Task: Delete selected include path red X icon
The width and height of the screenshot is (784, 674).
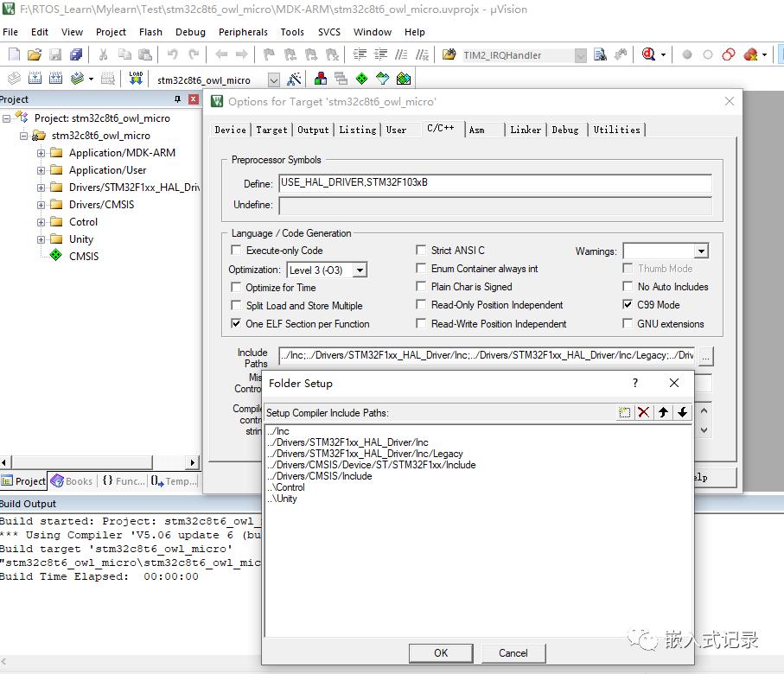Action: (x=643, y=412)
